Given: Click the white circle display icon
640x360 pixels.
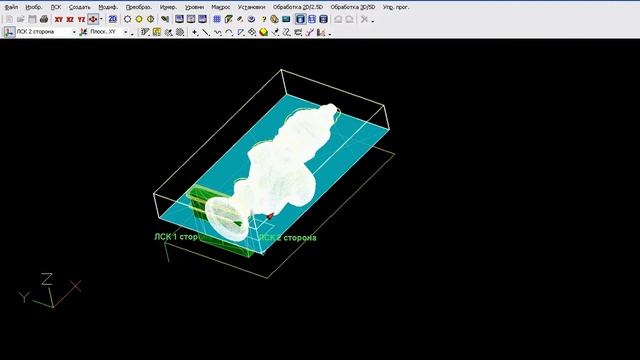Looking at the screenshot, I should pyautogui.click(x=127, y=19).
